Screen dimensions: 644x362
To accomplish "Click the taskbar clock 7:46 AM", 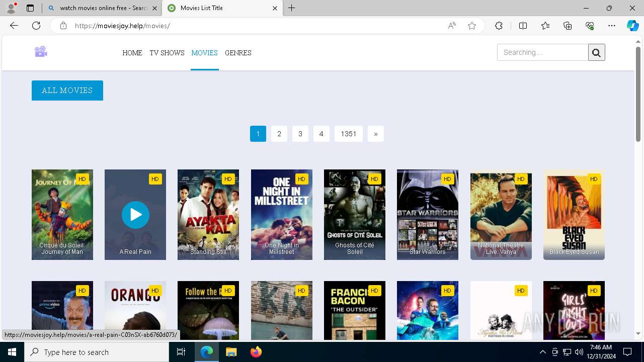I will (601, 352).
